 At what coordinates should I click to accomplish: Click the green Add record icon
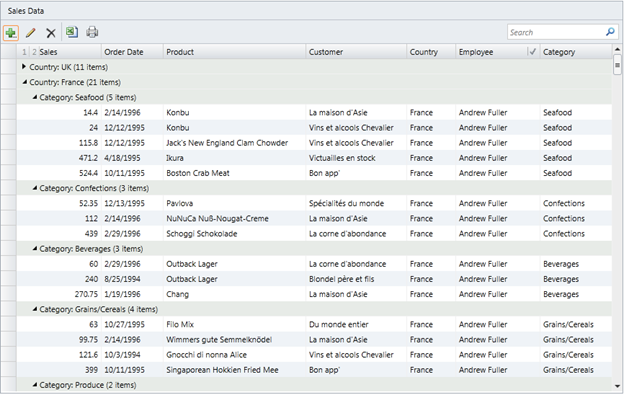[11, 33]
